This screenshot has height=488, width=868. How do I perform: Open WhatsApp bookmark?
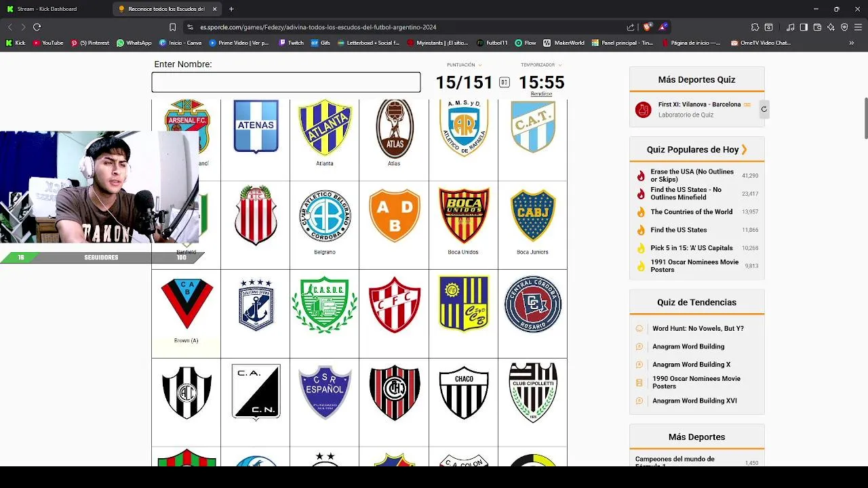click(x=134, y=43)
